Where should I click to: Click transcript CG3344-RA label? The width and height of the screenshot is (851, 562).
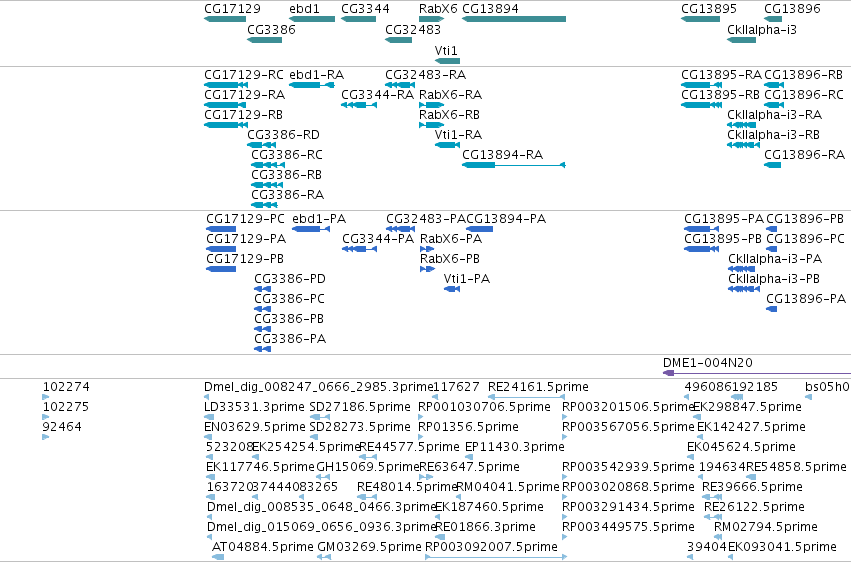(x=377, y=95)
